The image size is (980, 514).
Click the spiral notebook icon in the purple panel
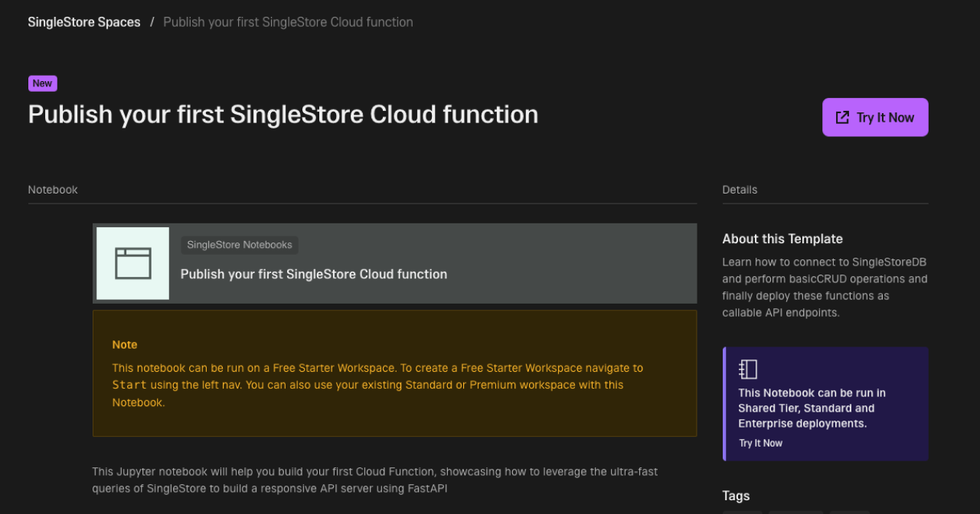[748, 369]
